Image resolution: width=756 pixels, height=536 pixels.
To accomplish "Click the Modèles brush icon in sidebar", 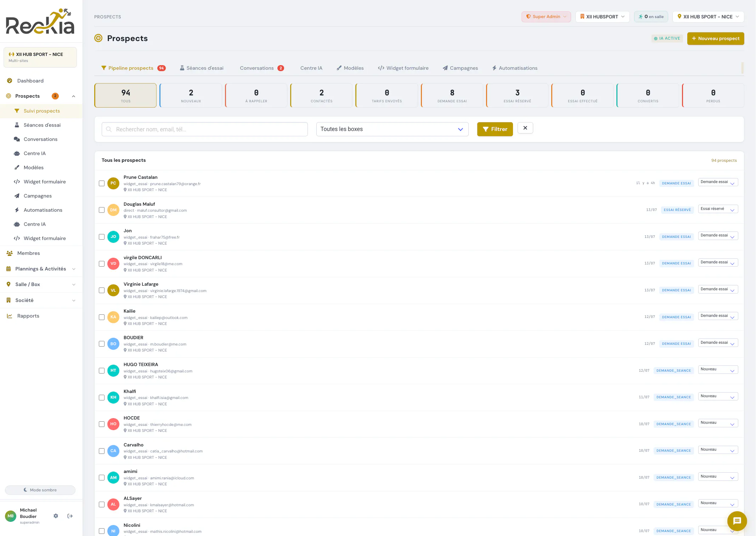I will 17,167.
